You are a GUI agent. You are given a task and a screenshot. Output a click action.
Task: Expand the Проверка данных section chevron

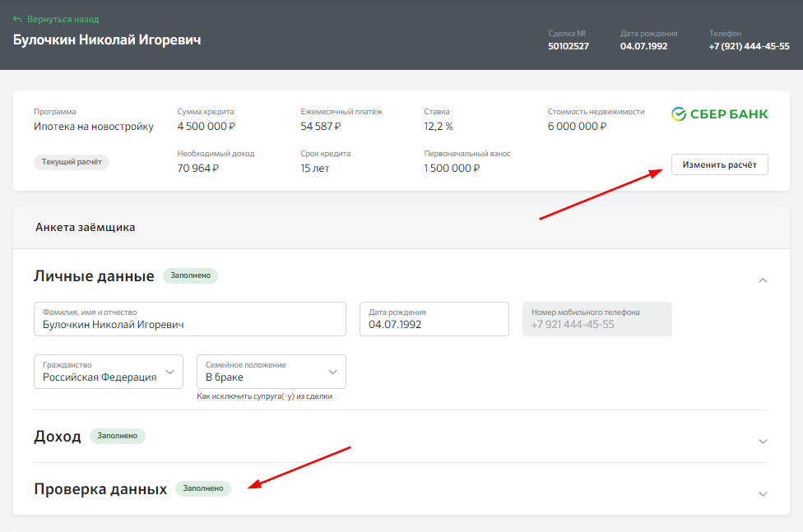pos(763,493)
